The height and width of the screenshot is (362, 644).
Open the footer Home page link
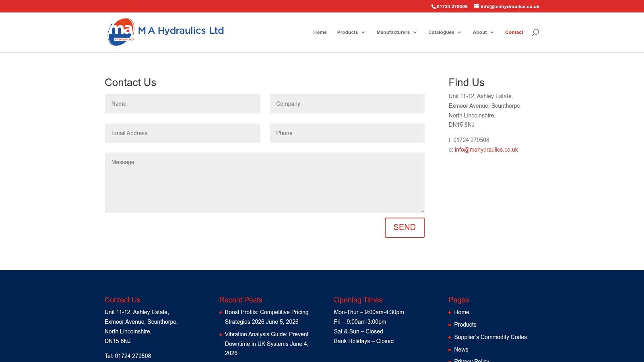pyautogui.click(x=462, y=312)
